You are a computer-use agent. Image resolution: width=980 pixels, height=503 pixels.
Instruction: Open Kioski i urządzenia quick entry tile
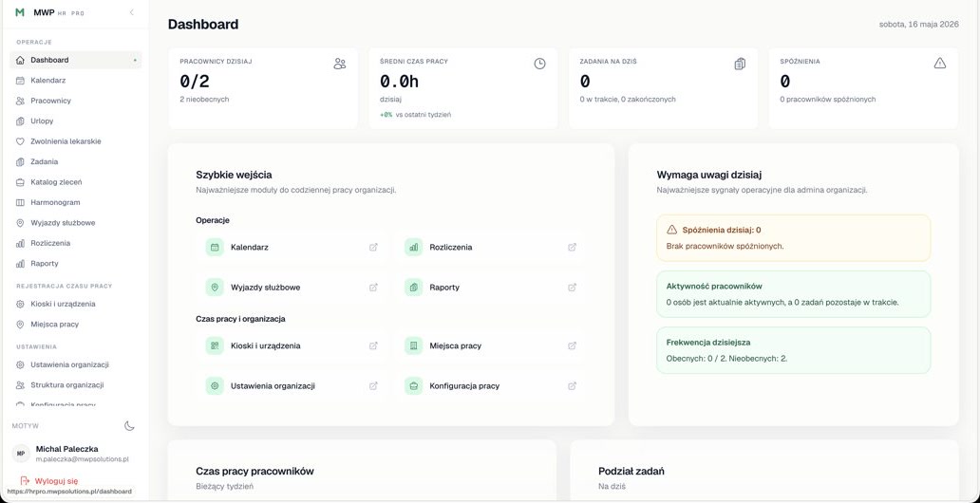[x=292, y=345]
